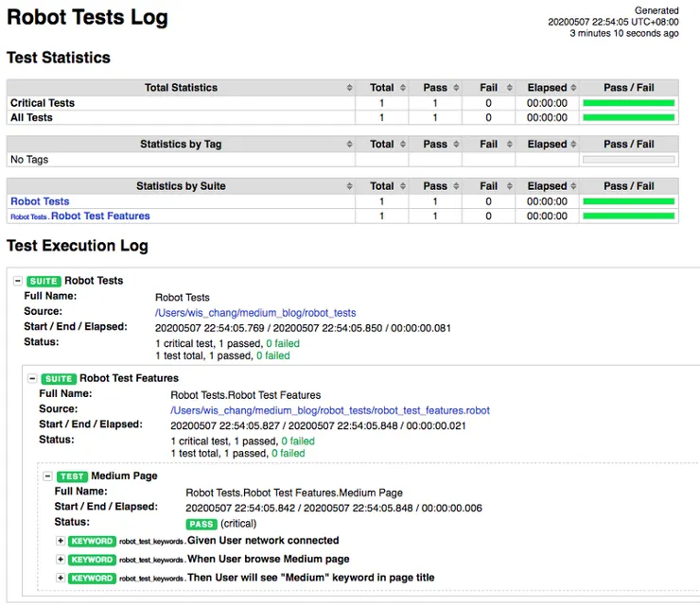Click sort icon on Total Statistics header
Viewport: 700px width, 606px height.
[349, 88]
